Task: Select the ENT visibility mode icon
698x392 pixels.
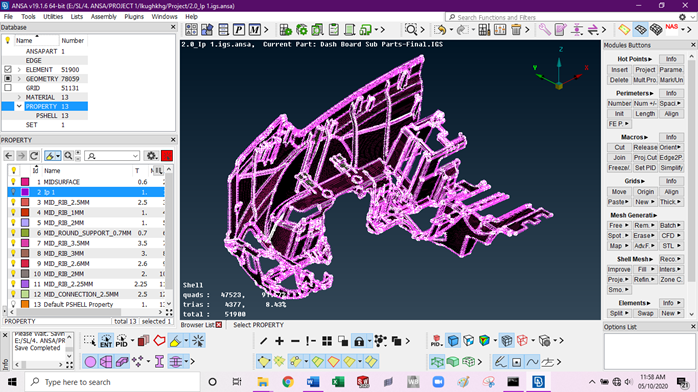Action: click(106, 341)
